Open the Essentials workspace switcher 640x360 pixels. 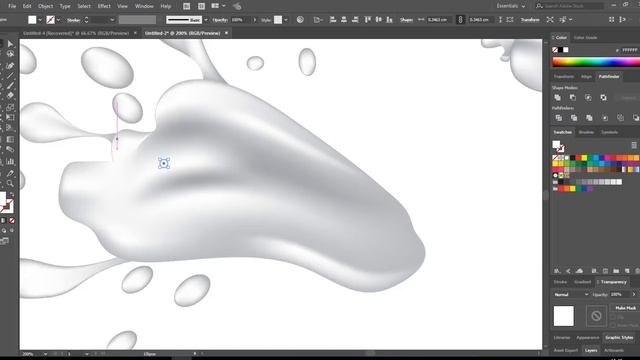(511, 6)
